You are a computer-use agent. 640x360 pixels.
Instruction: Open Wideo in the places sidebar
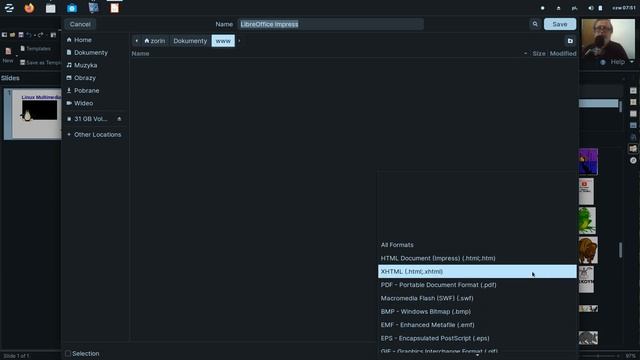click(95, 103)
